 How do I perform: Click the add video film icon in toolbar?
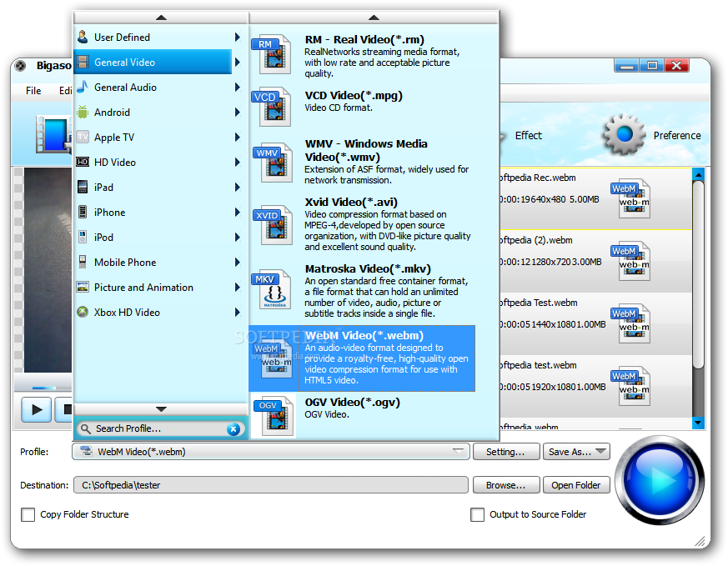pos(53,134)
